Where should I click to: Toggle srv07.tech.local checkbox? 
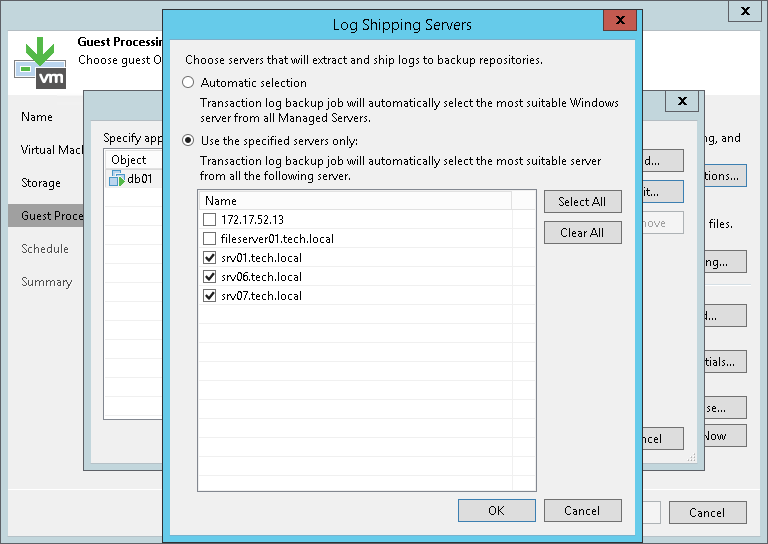[209, 296]
